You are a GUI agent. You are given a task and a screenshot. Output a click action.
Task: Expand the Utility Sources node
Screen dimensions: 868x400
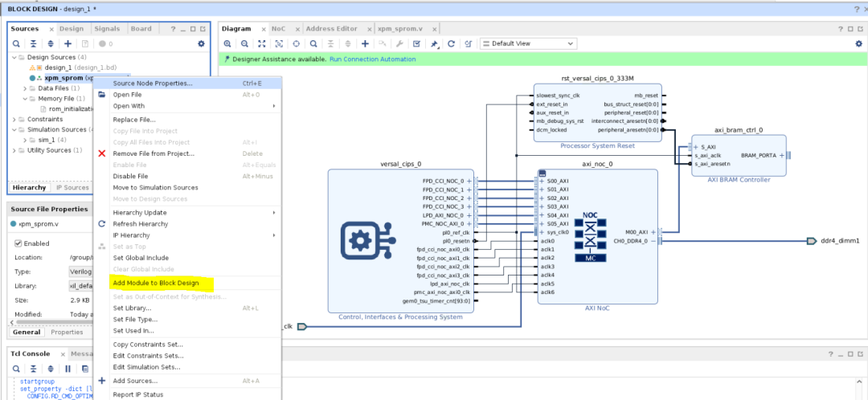point(14,150)
